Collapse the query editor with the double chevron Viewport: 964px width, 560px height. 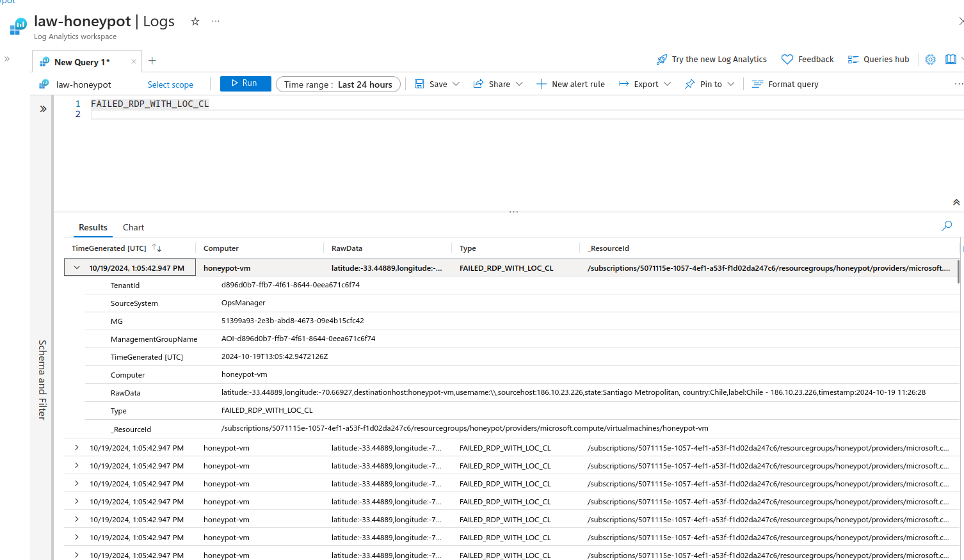point(956,202)
